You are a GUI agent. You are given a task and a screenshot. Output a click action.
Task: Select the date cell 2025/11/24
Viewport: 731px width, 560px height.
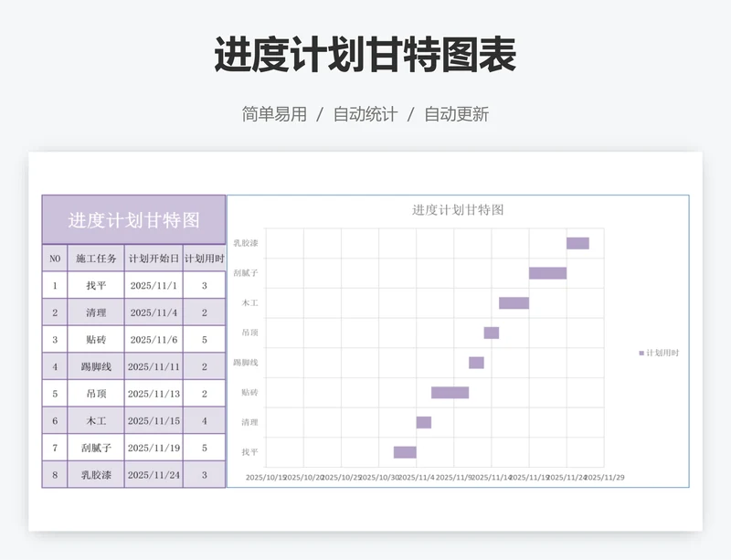pyautogui.click(x=152, y=472)
